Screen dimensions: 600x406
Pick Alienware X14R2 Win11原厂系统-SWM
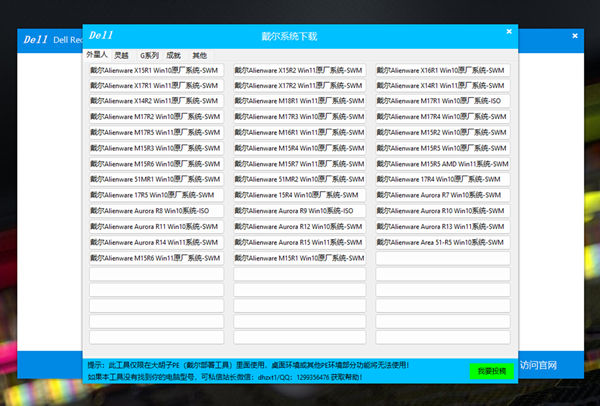tap(157, 101)
